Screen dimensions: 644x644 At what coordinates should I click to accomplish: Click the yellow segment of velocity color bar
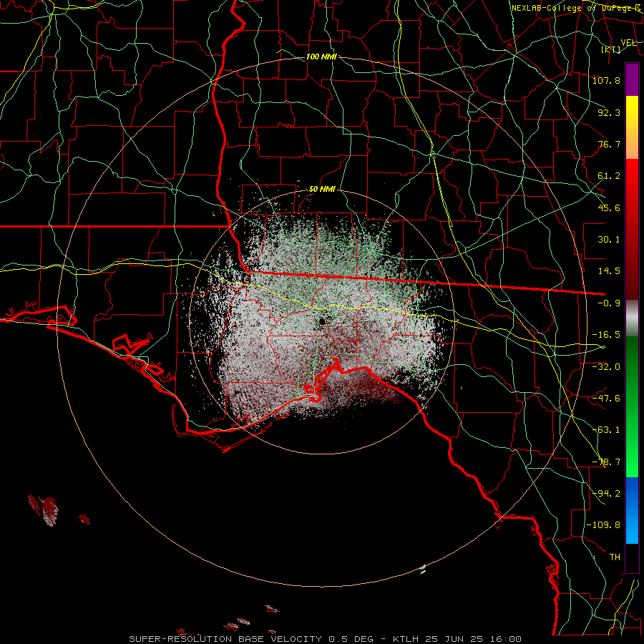pos(632,111)
